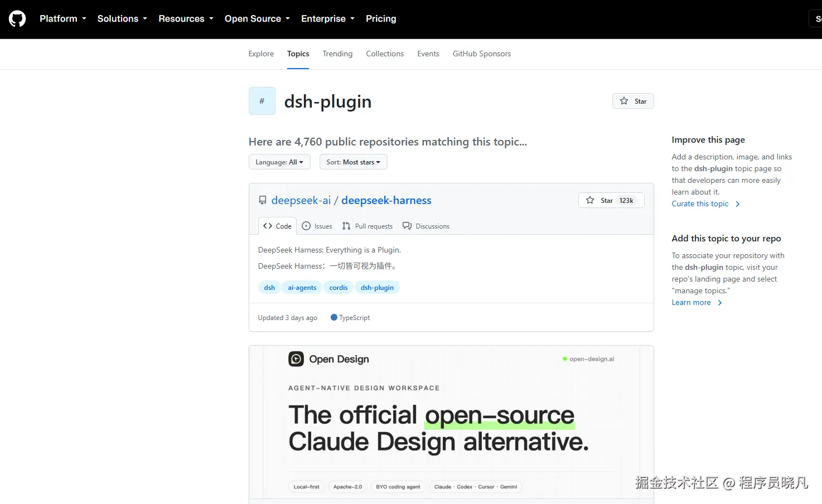Click the dsh topic tag

coord(269,288)
